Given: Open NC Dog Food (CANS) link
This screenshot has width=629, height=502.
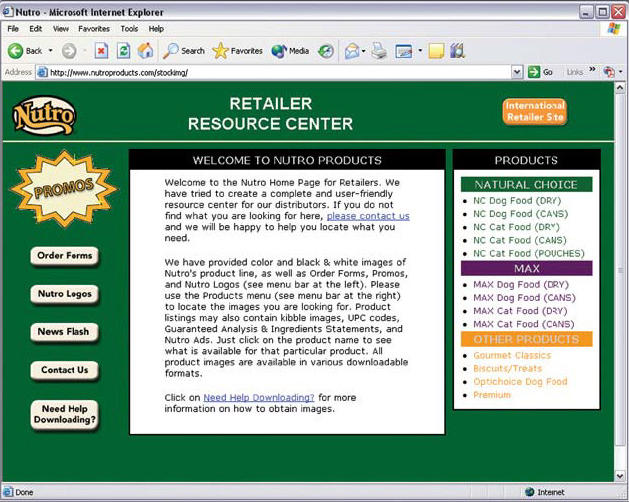Looking at the screenshot, I should pos(521,214).
